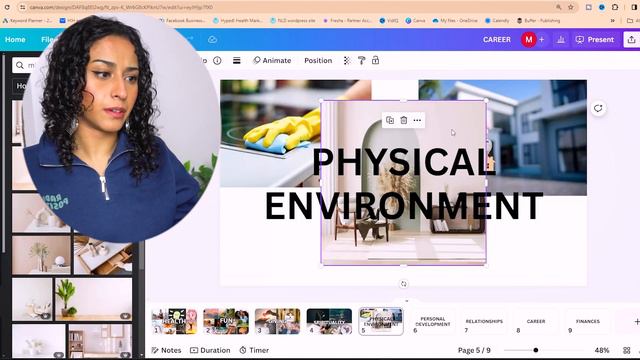
Task: Open the Calendly bookmark
Action: [497, 20]
